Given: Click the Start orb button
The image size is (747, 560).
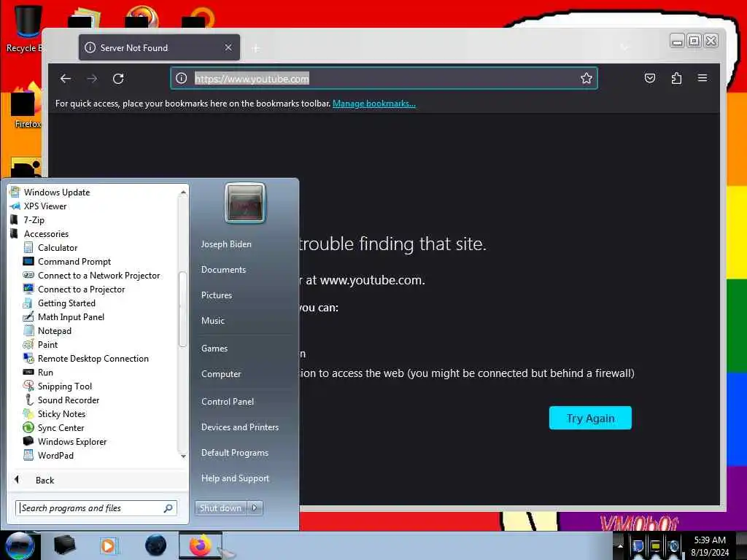Looking at the screenshot, I should pyautogui.click(x=20, y=545).
